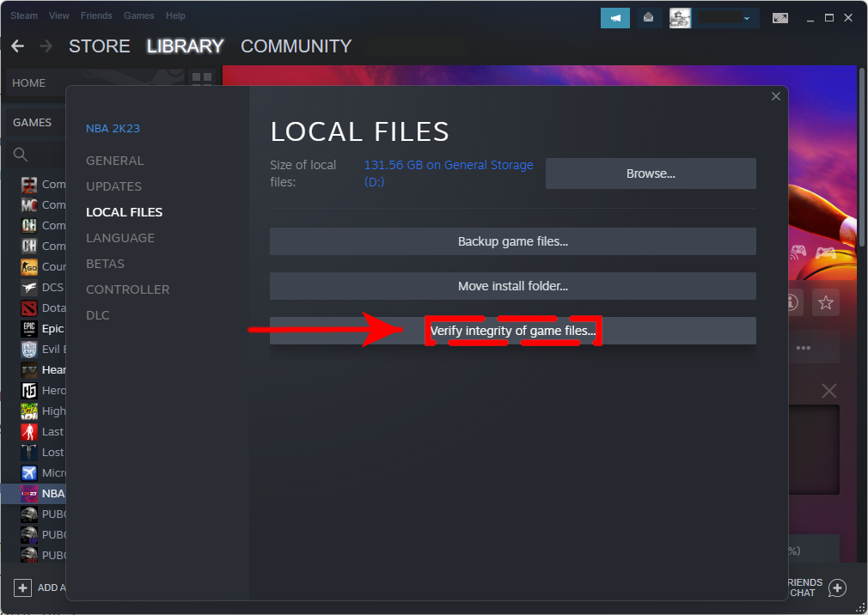Open the CONTROLLER properties tab
The width and height of the screenshot is (868, 615).
[x=128, y=289]
